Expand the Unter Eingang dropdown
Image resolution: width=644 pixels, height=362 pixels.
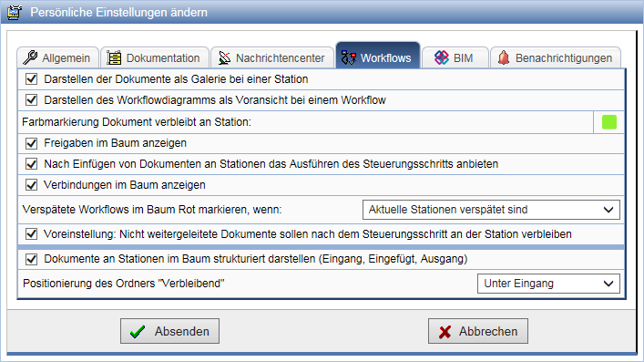[x=548, y=284]
